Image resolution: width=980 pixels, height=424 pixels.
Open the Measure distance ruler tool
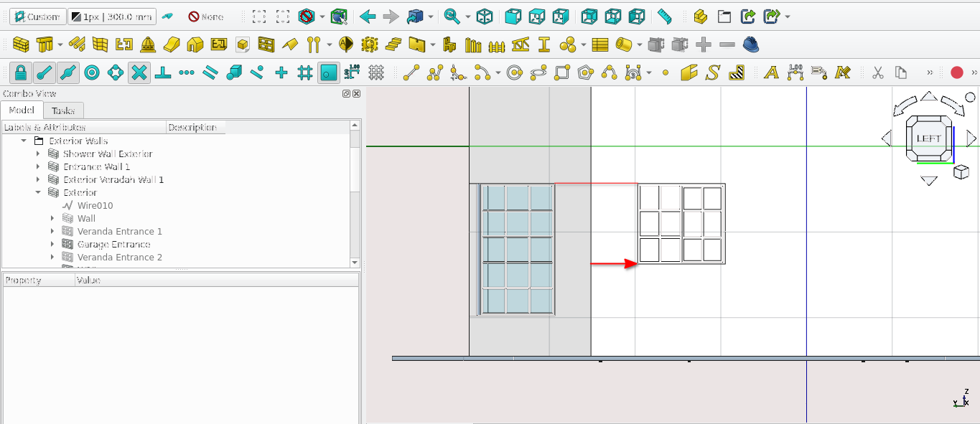click(x=665, y=17)
